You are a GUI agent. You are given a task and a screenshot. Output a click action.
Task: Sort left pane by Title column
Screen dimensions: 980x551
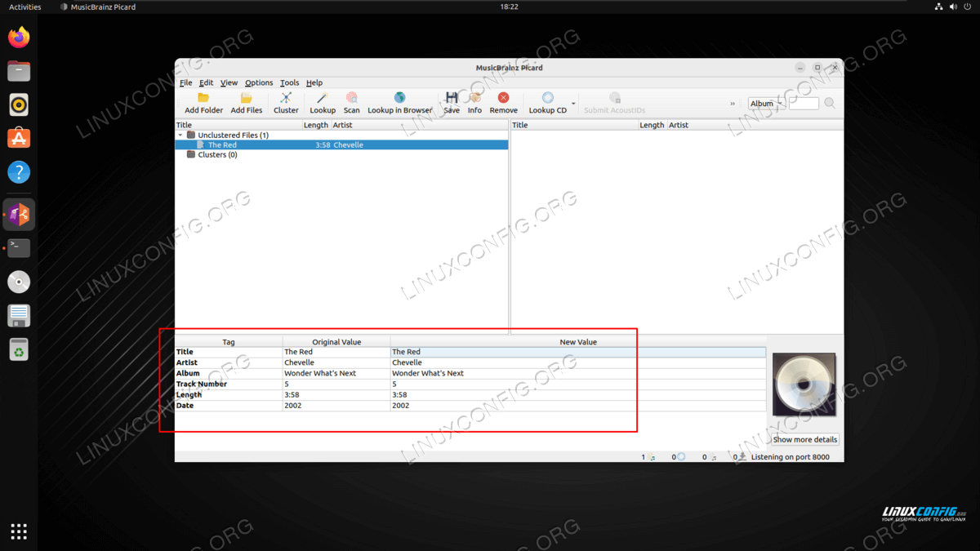(x=238, y=125)
